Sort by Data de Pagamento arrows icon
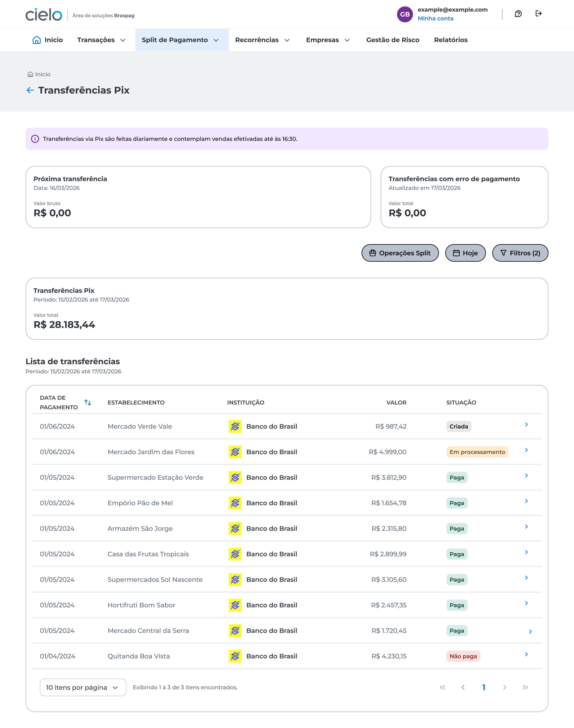The height and width of the screenshot is (728, 574). point(88,402)
